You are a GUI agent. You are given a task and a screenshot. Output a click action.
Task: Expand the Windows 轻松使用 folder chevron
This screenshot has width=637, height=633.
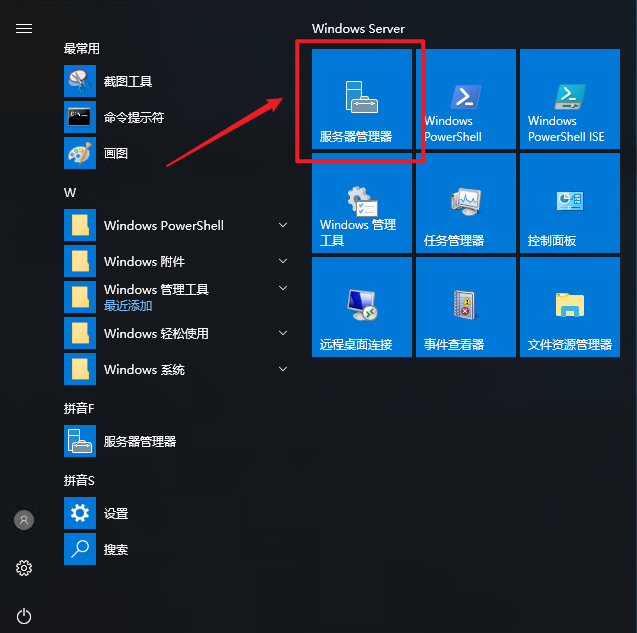click(283, 333)
